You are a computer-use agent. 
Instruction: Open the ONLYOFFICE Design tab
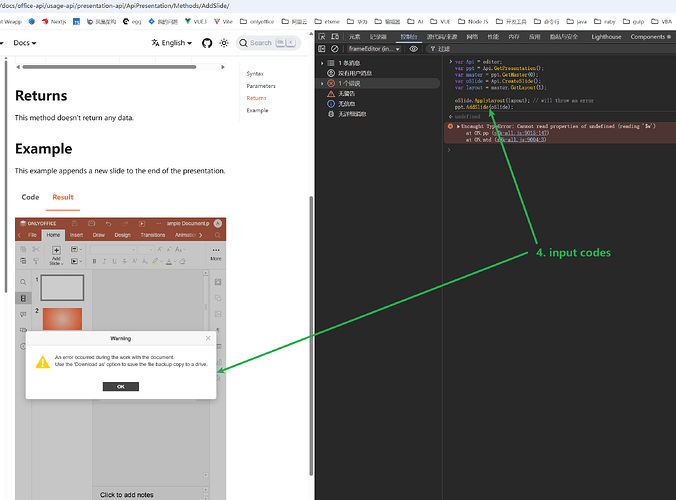click(122, 235)
